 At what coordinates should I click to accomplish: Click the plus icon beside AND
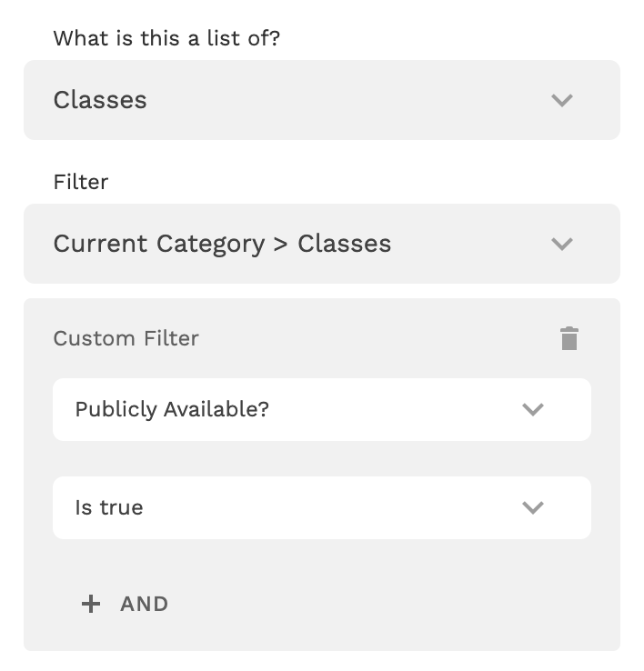[x=91, y=604]
